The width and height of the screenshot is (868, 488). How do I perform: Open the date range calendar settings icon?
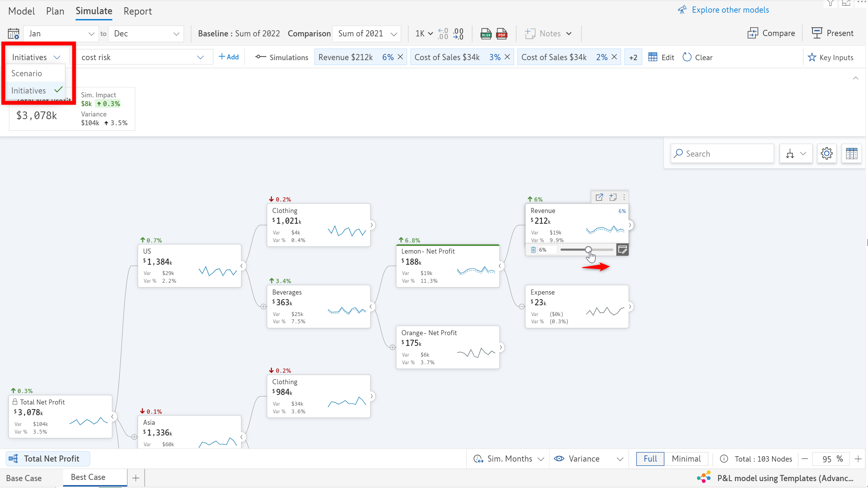[13, 34]
